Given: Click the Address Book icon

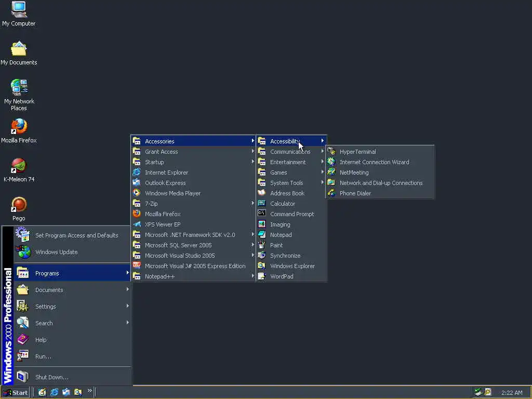Looking at the screenshot, I should pos(262,193).
